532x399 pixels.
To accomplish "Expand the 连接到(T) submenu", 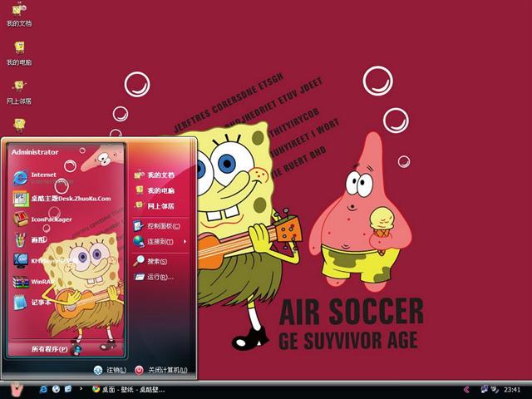I will (160, 242).
